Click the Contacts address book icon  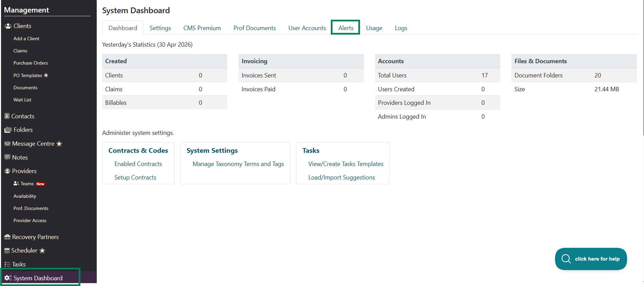[7, 116]
